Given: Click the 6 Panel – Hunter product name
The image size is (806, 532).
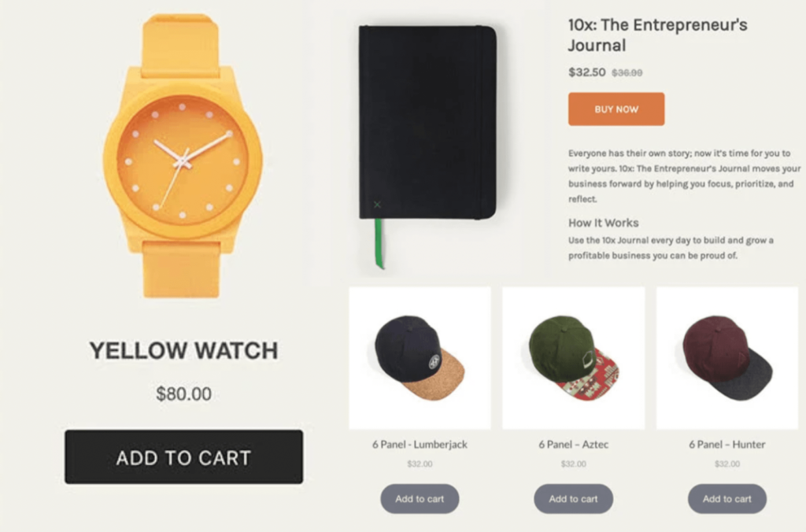Looking at the screenshot, I should pos(727,444).
